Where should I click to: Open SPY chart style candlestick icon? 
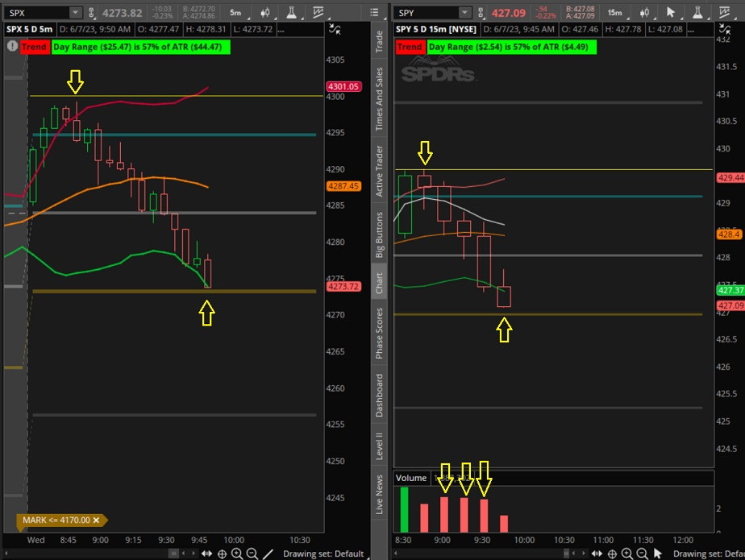(x=644, y=13)
